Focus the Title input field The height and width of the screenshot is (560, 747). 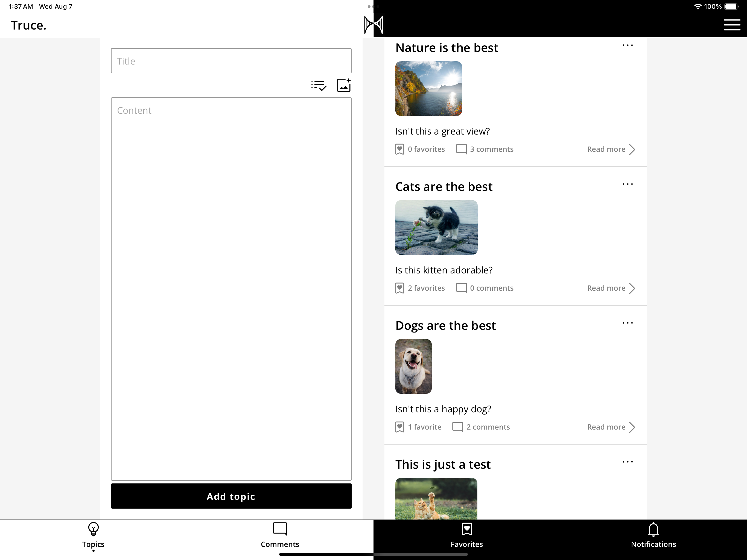231,61
